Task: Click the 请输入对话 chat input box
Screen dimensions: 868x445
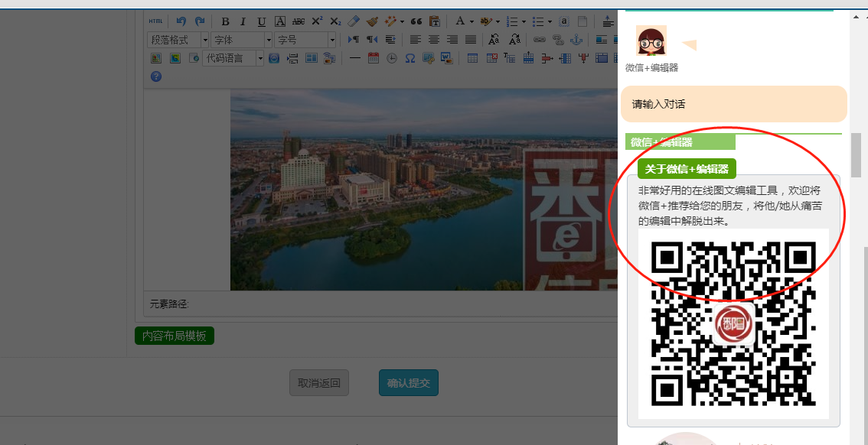Action: coord(733,104)
